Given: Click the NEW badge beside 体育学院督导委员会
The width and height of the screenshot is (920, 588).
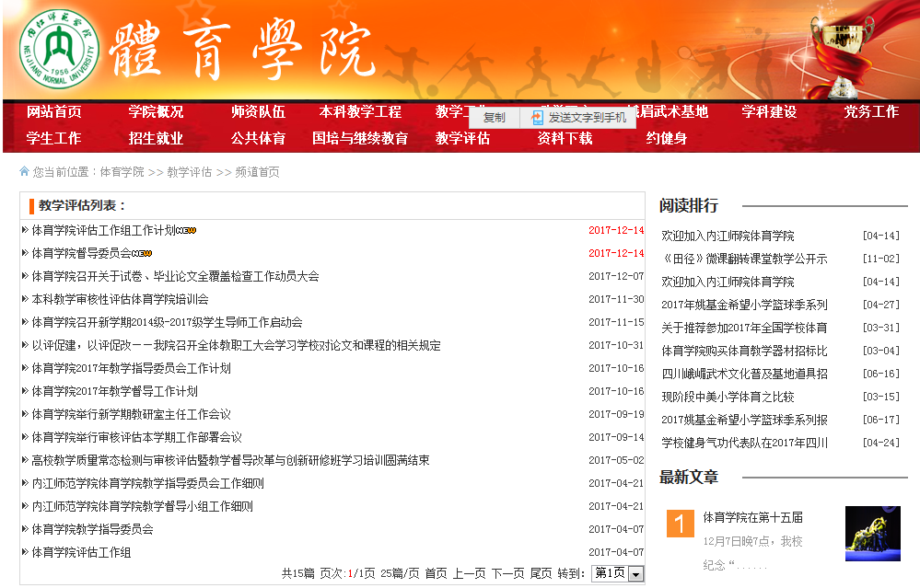Looking at the screenshot, I should click(142, 253).
